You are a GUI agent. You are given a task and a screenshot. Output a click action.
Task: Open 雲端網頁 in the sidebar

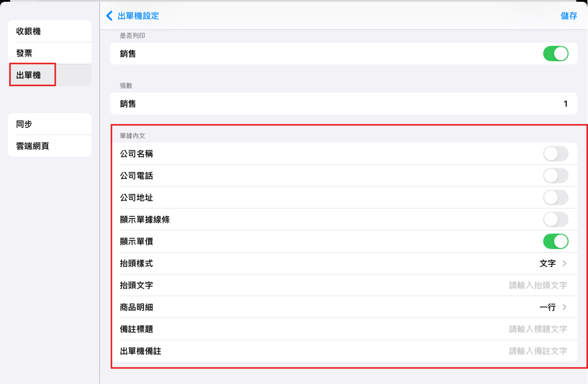click(x=49, y=146)
